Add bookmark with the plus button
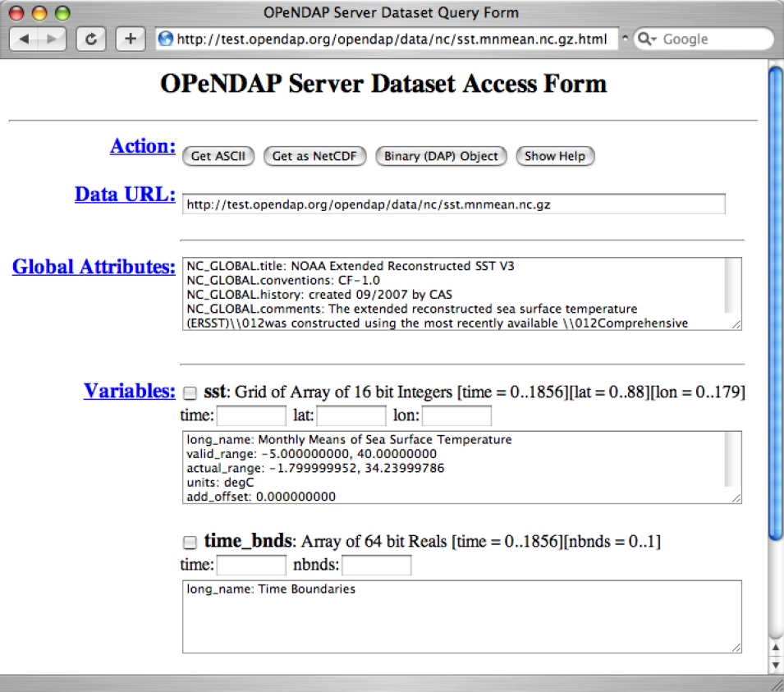784x692 pixels. 131,39
